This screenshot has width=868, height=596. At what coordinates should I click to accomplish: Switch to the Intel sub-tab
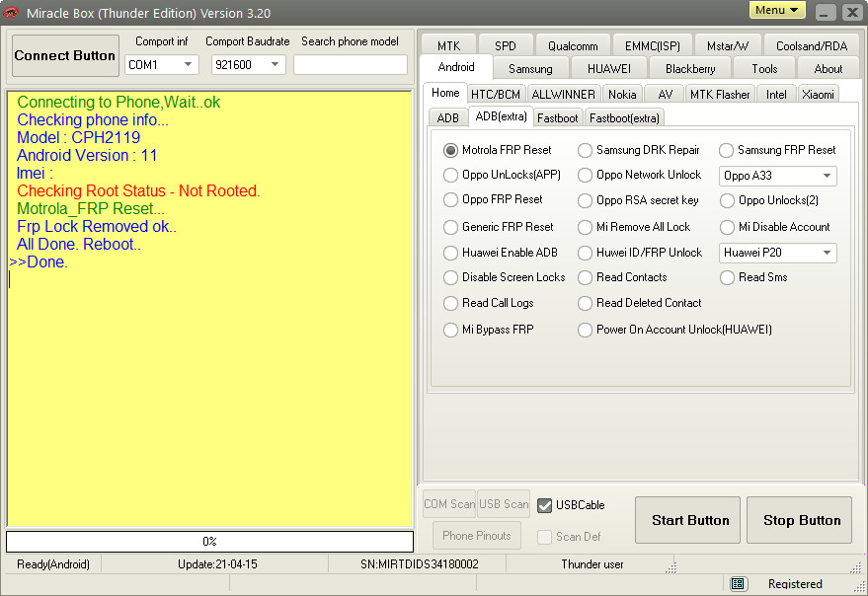click(x=776, y=95)
